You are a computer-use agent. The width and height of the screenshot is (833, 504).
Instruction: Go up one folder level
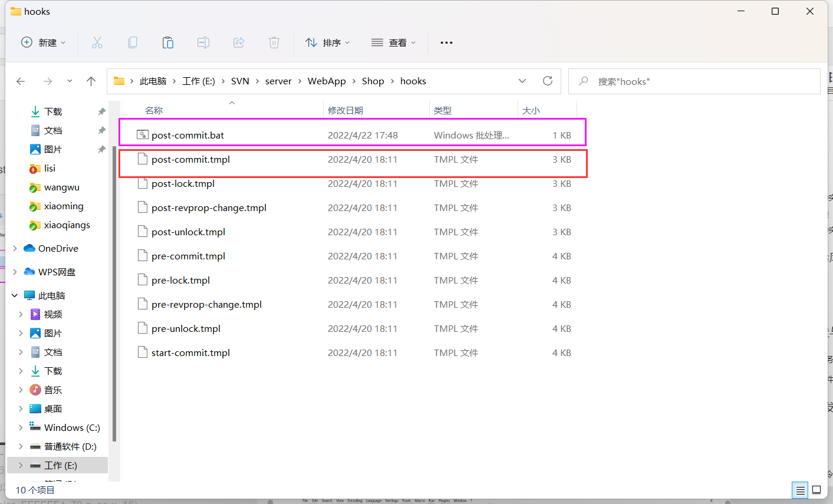[x=91, y=81]
